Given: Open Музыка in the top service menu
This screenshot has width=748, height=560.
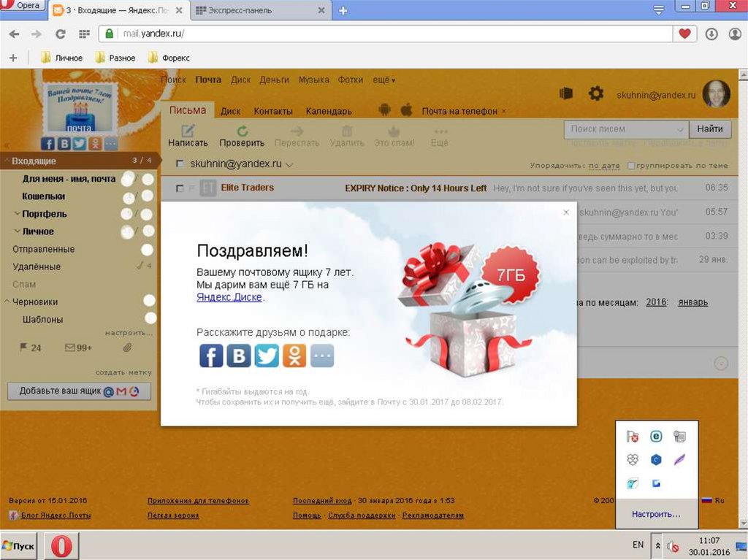Looking at the screenshot, I should pos(314,80).
